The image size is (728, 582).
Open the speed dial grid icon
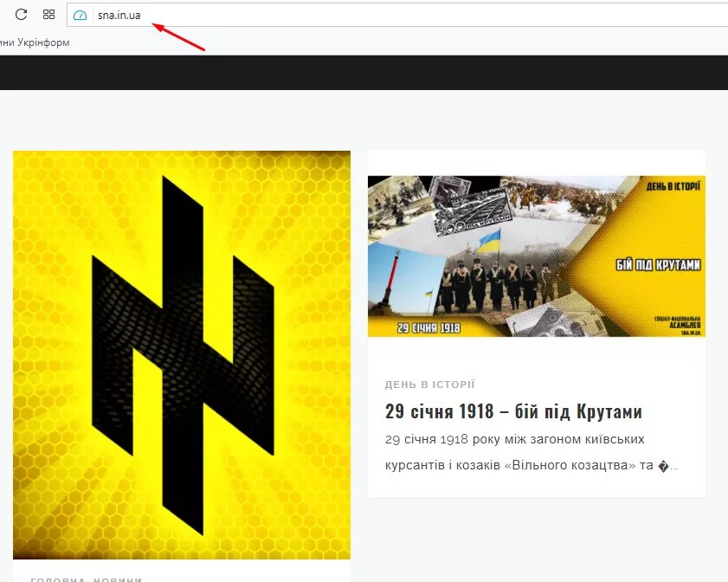tap(48, 15)
